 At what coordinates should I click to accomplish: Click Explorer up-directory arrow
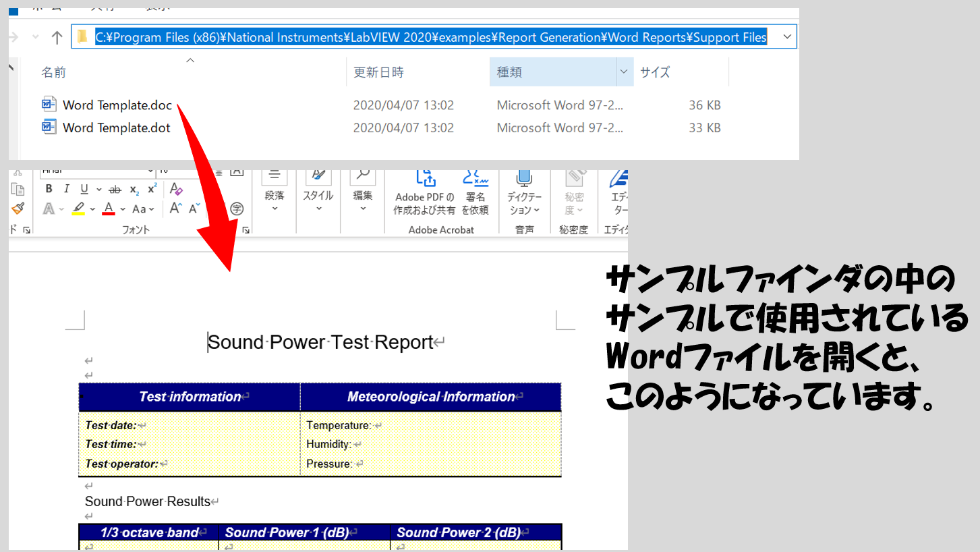click(x=57, y=38)
